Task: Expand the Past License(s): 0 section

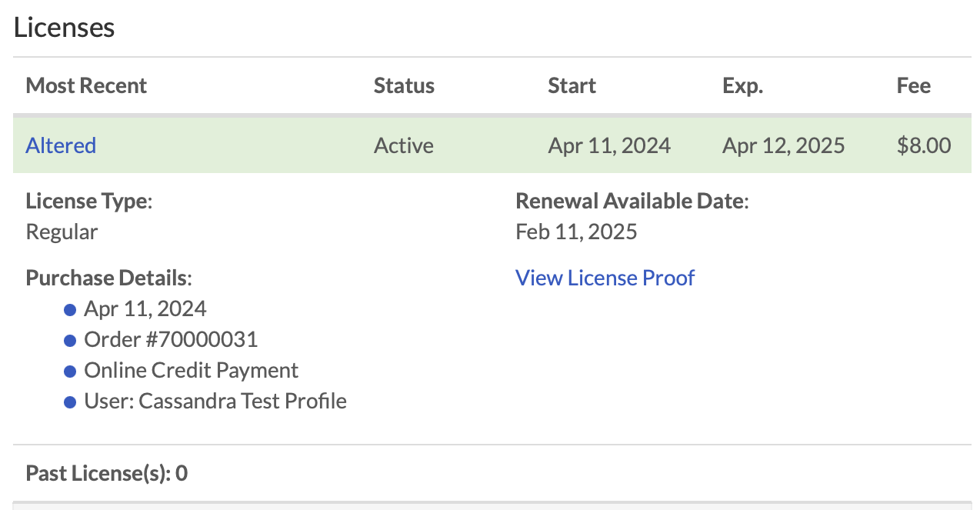Action: [x=107, y=473]
